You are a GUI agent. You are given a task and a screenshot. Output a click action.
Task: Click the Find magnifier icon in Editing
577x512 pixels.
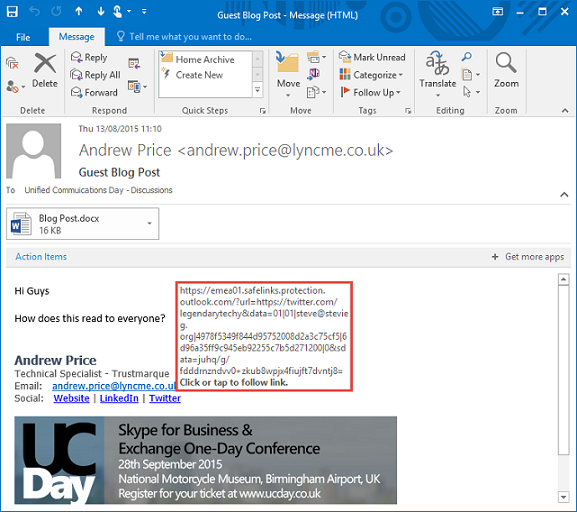(x=467, y=57)
